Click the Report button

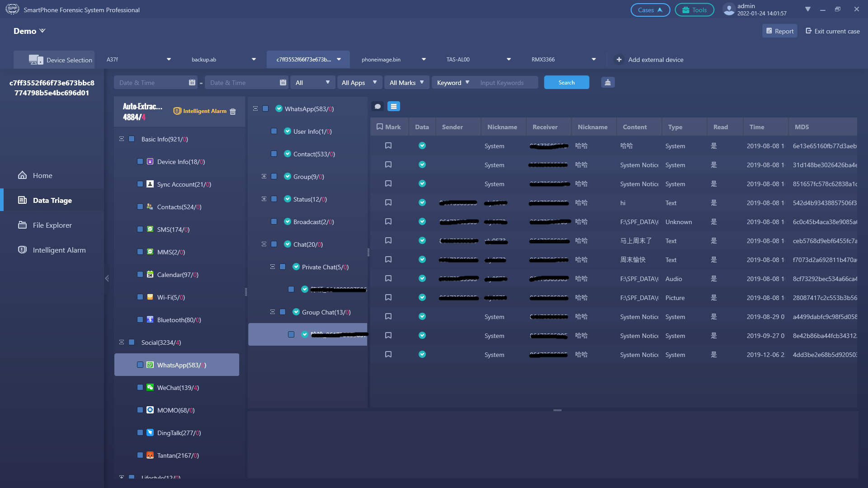(x=780, y=31)
